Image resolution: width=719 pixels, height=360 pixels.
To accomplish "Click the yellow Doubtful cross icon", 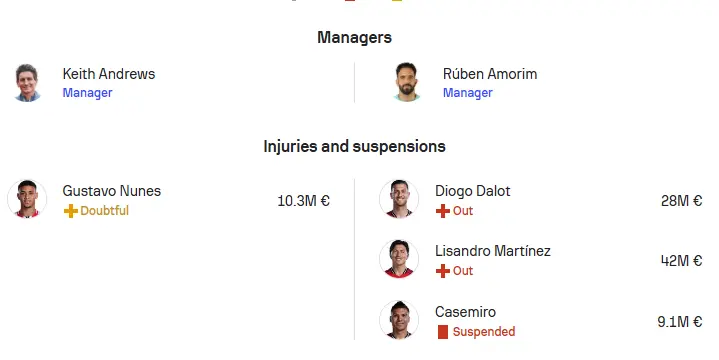I will click(71, 211).
